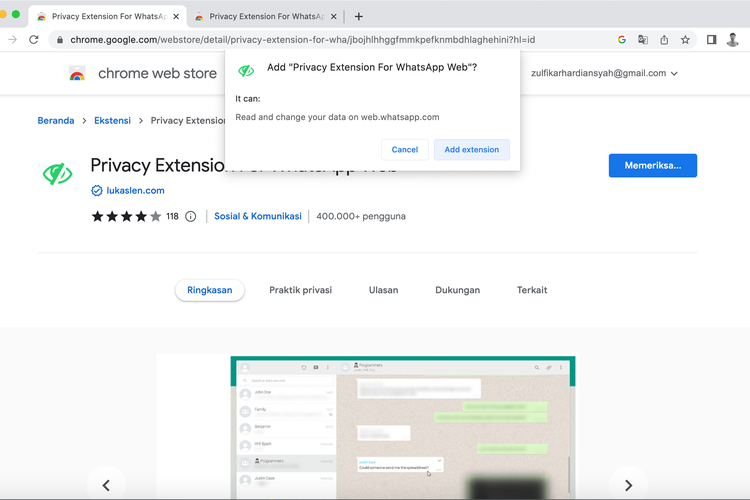Click the rating info icon beside 118
750x500 pixels.
pos(191,216)
